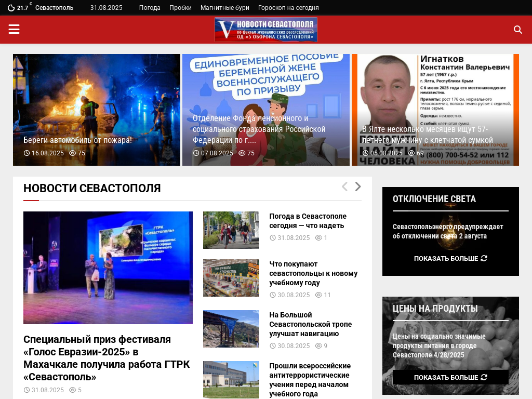Go to previous news slide arrow
Viewport: 532px width, 399px height.
pyautogui.click(x=344, y=187)
